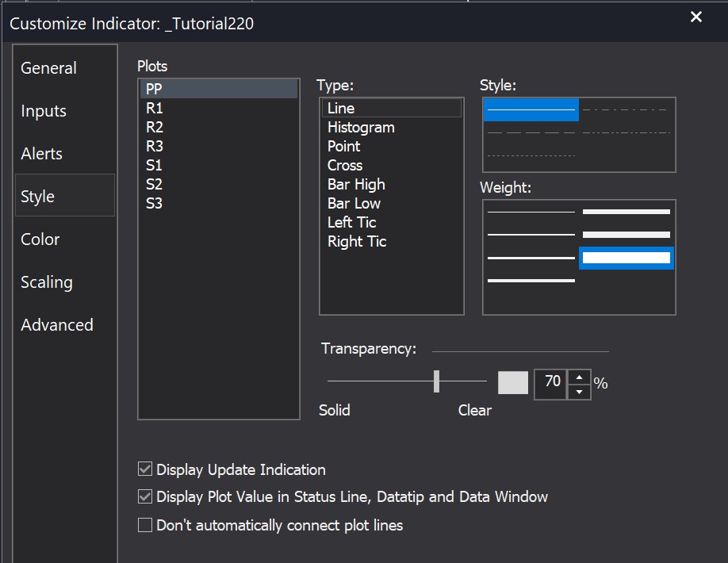This screenshot has height=563, width=728.
Task: Choose the thinnest line weight
Action: point(531,212)
